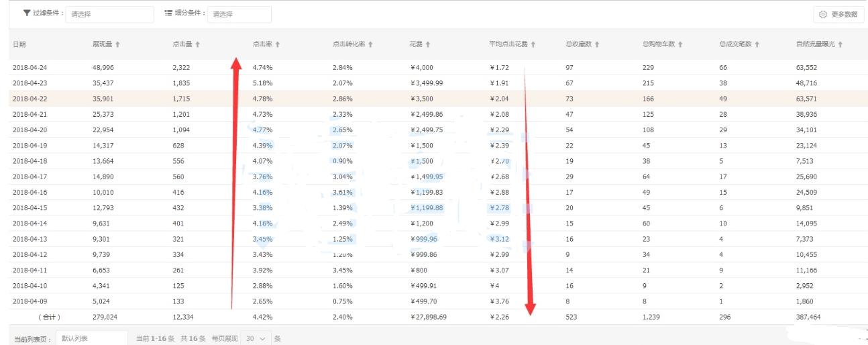Click the 229 cart count cell
868x345 pixels.
point(648,68)
